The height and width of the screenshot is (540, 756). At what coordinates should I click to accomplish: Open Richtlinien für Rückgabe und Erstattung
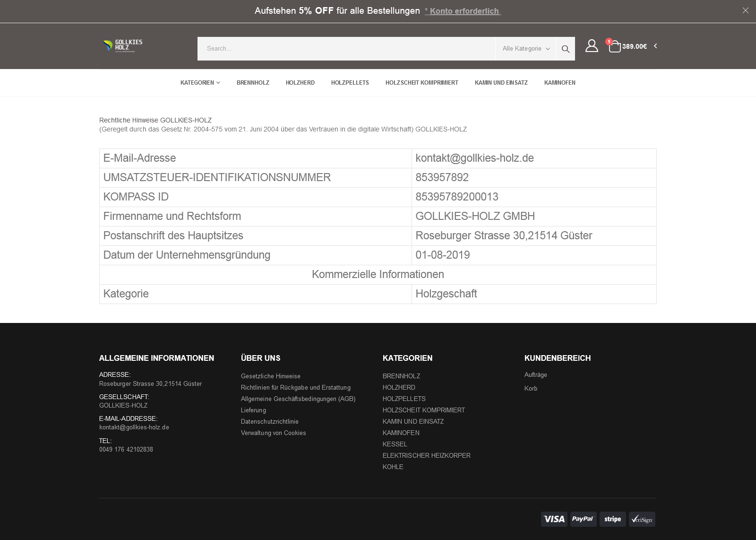point(296,388)
